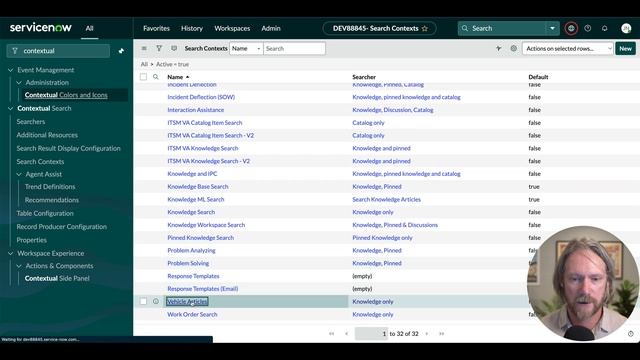Open Contextual Colors and Icons module
The image size is (640, 360).
(x=66, y=95)
